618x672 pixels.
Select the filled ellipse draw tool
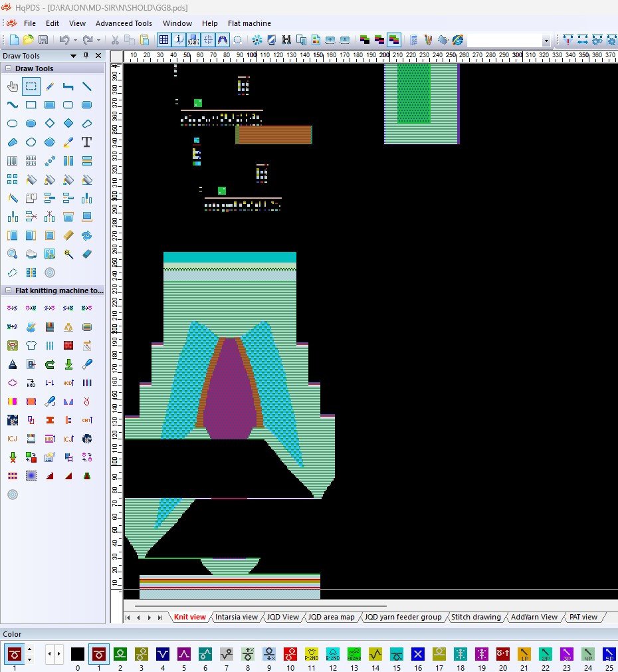point(31,124)
